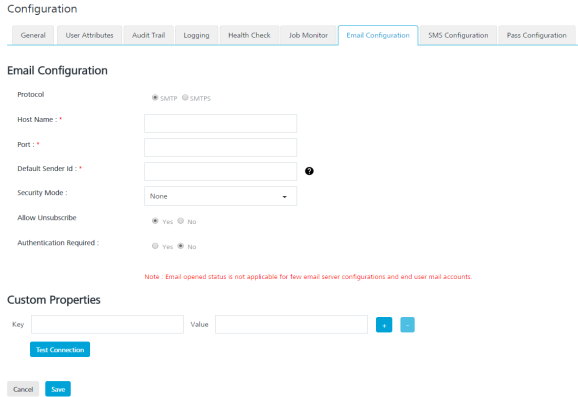Image resolution: width=578 pixels, height=397 pixels.
Task: Choose No for Allow Unsubscribe
Action: [180, 221]
